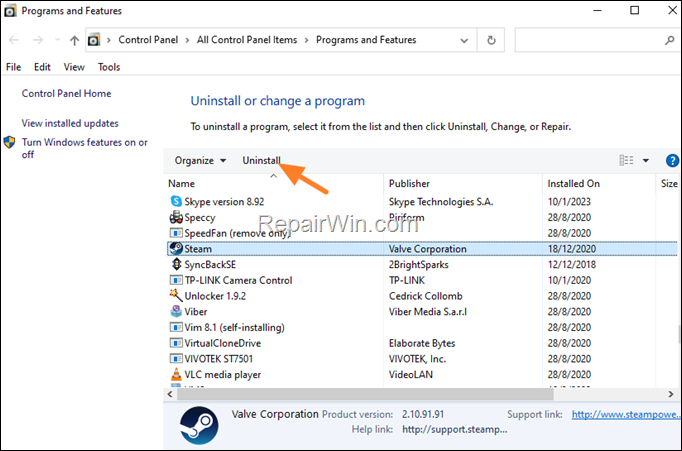Image resolution: width=682 pixels, height=451 pixels.
Task: Click the back navigation arrow
Action: pos(14,40)
